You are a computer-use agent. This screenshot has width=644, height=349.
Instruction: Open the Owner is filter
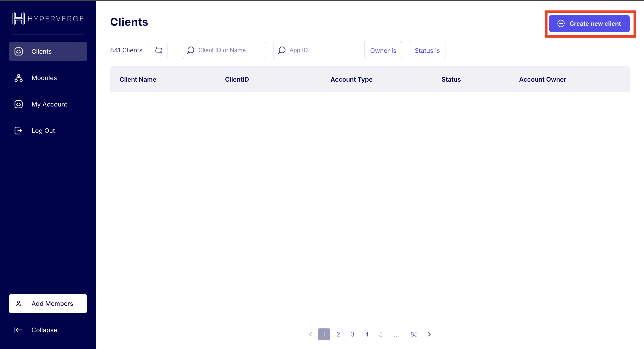tap(383, 50)
